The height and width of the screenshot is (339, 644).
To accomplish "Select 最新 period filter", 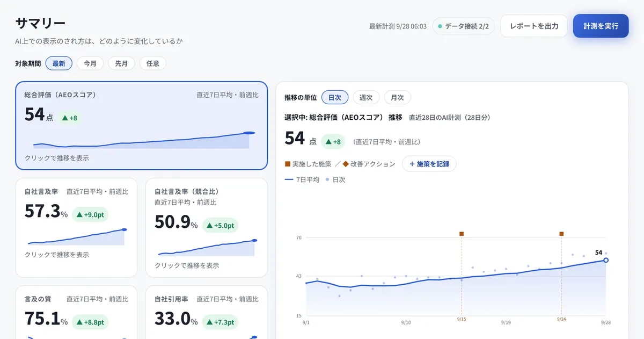I will (59, 63).
